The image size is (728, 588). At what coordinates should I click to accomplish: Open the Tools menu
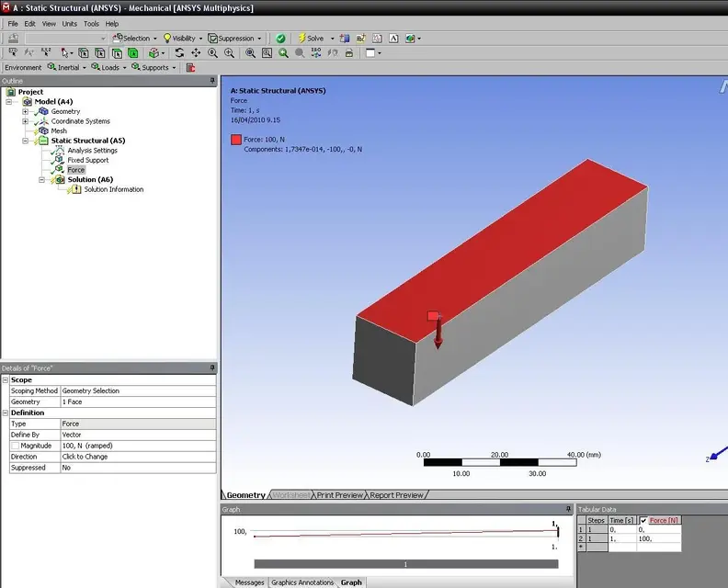(91, 24)
